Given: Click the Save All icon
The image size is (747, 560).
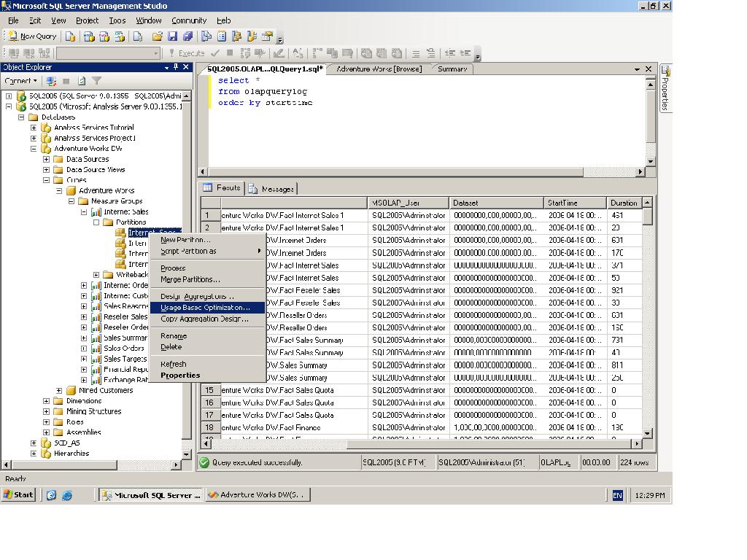Looking at the screenshot, I should (187, 36).
